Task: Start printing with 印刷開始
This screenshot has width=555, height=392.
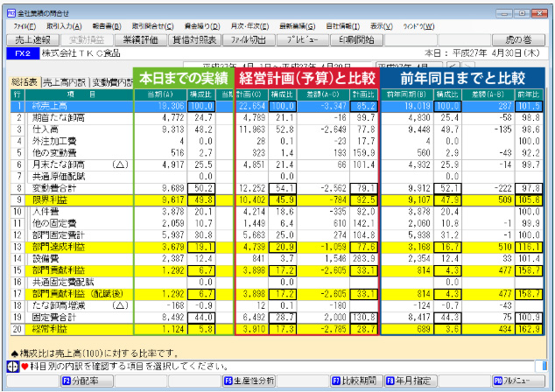Action: [x=356, y=40]
